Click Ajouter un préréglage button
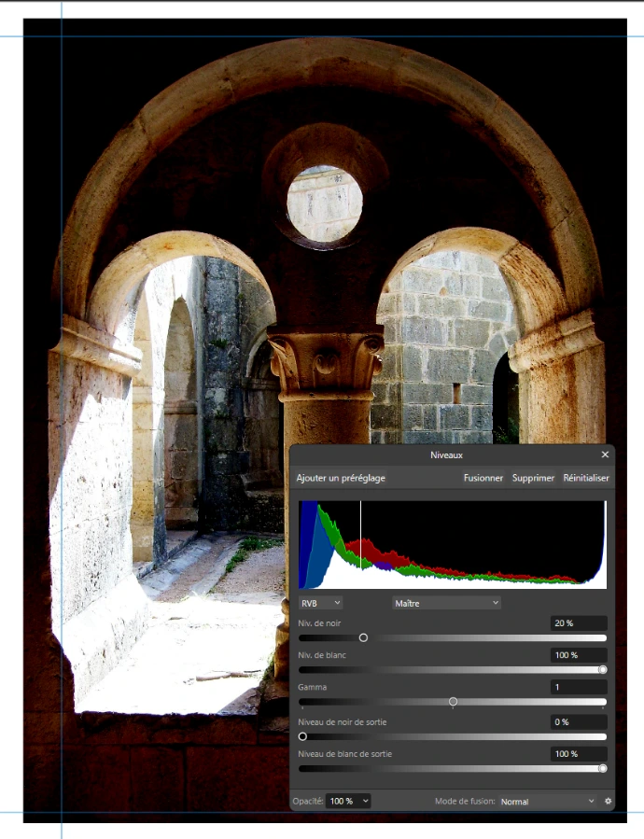The height and width of the screenshot is (839, 644). (341, 478)
